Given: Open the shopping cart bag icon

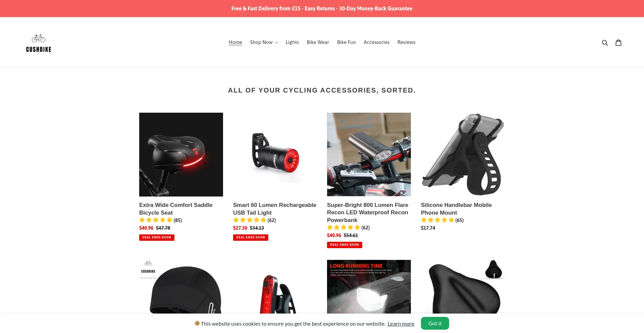Looking at the screenshot, I should 619,43.
